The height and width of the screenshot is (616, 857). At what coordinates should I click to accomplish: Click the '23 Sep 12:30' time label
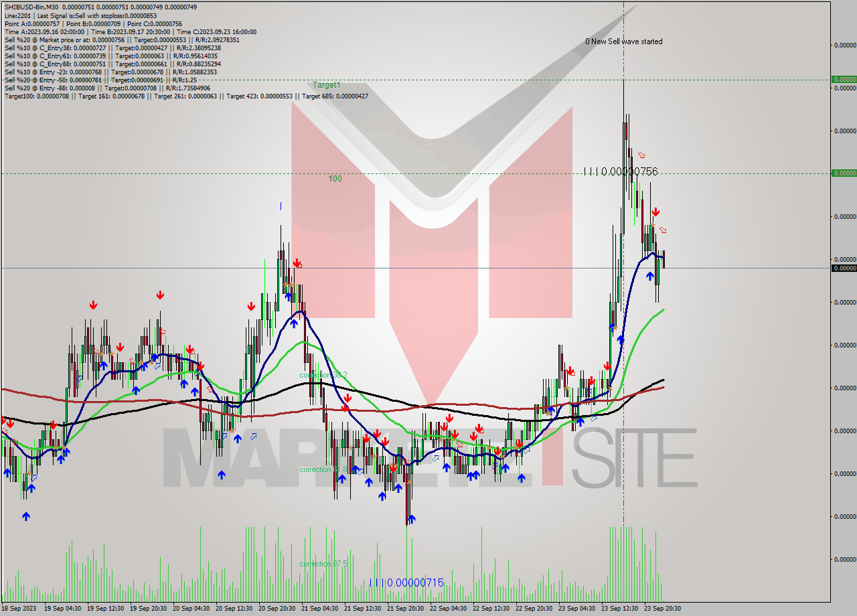[619, 609]
